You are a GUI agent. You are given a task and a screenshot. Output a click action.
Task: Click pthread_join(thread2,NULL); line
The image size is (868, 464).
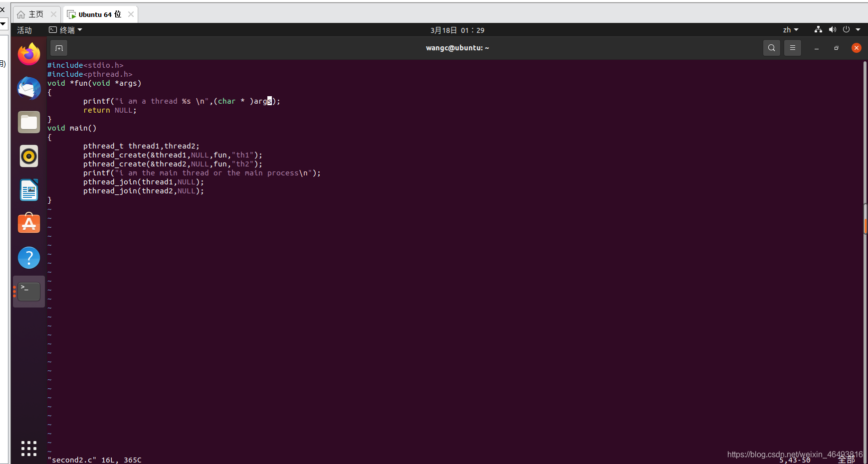coord(144,191)
